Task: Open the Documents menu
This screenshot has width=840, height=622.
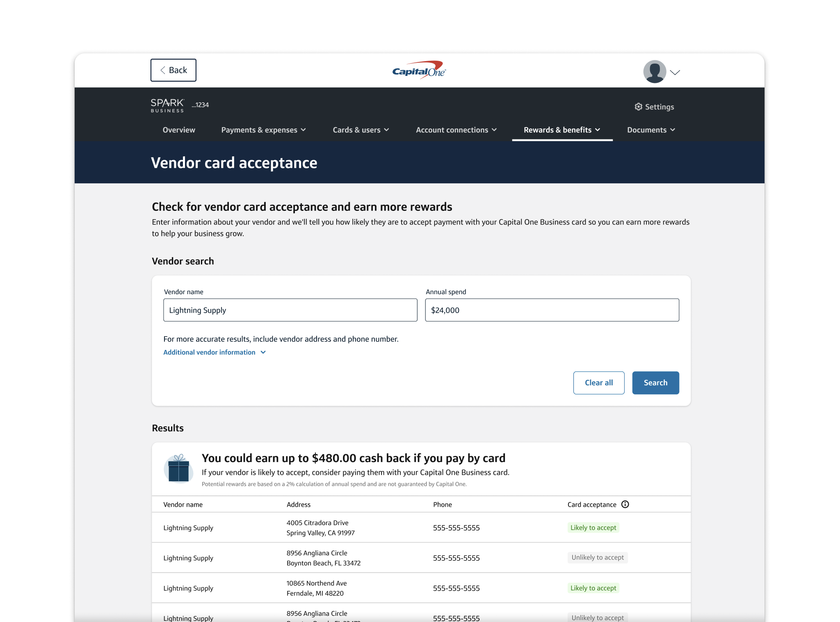Action: click(x=651, y=130)
